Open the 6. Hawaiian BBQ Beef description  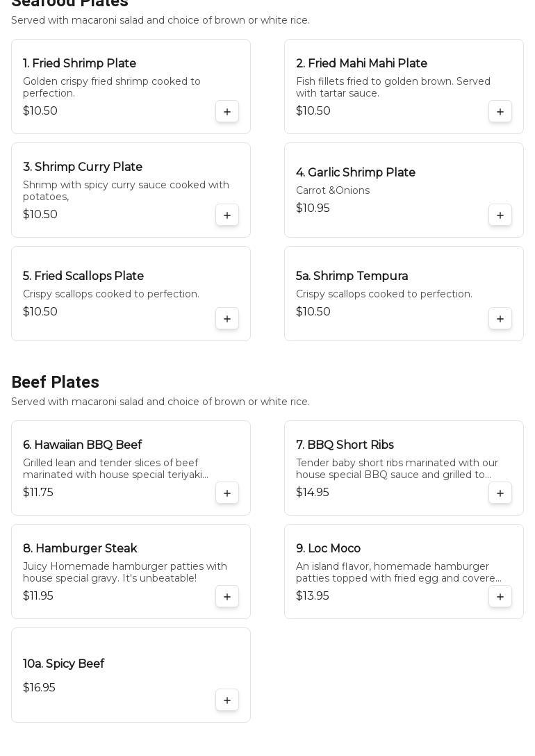click(x=115, y=469)
